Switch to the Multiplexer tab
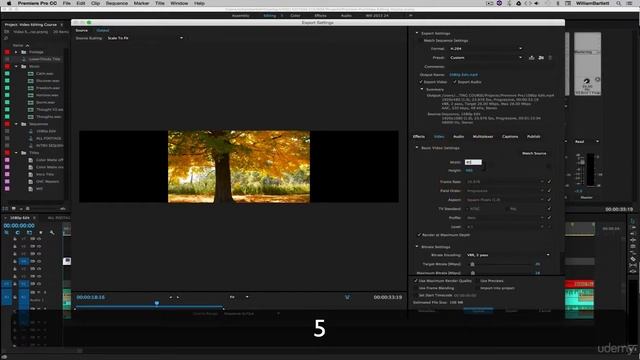Image resolution: width=640 pixels, height=360 pixels. (483, 136)
